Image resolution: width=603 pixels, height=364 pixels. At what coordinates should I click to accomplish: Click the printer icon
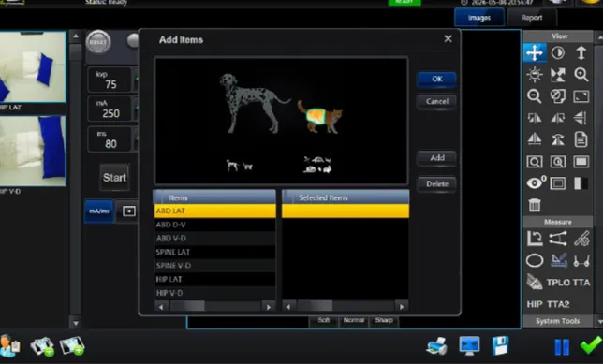click(437, 345)
